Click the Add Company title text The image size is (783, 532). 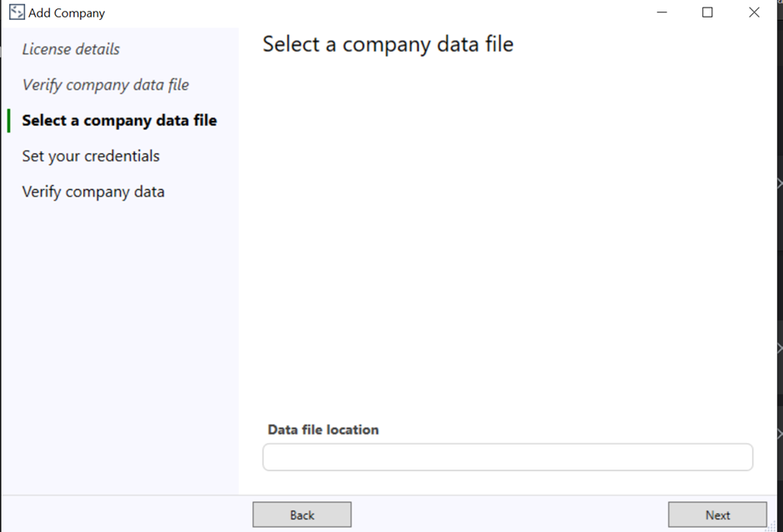[x=65, y=12]
